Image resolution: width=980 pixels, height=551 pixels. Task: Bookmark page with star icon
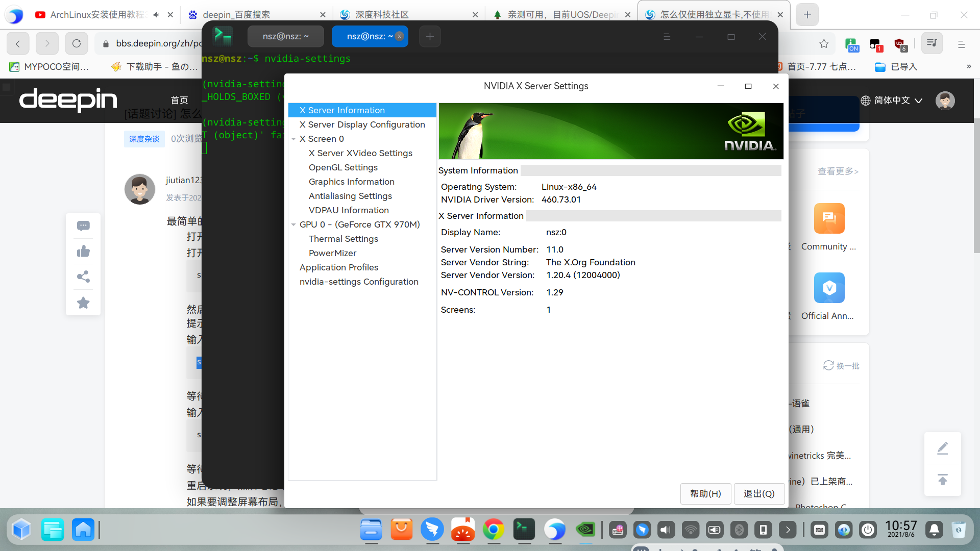(824, 43)
